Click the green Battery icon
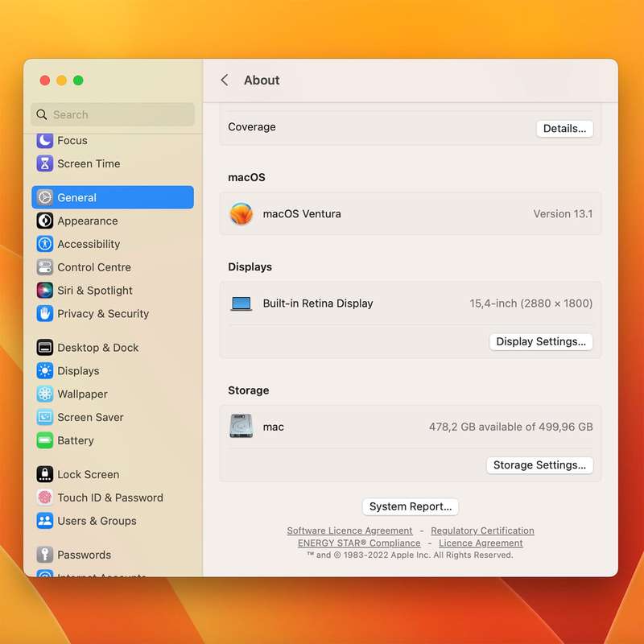Image resolution: width=644 pixels, height=644 pixels. point(45,440)
